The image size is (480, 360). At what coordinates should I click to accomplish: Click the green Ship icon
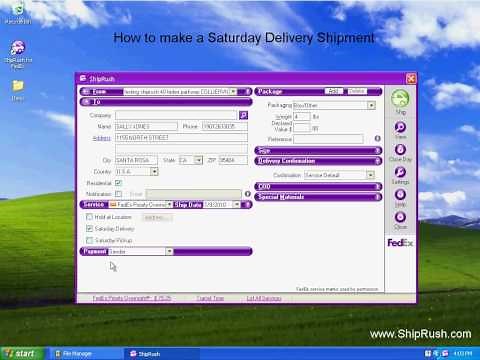[400, 98]
